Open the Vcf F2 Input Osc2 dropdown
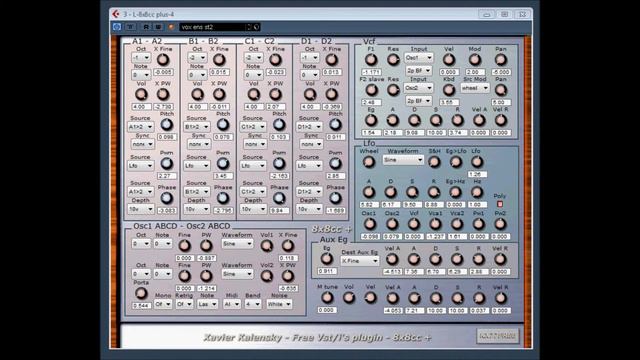This screenshot has width=640, height=360. [x=418, y=88]
